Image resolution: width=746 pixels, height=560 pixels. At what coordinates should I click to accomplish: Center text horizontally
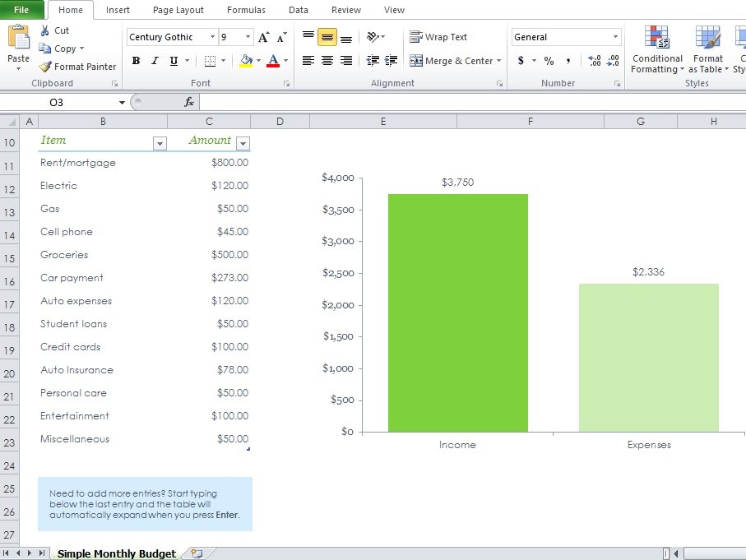327,60
